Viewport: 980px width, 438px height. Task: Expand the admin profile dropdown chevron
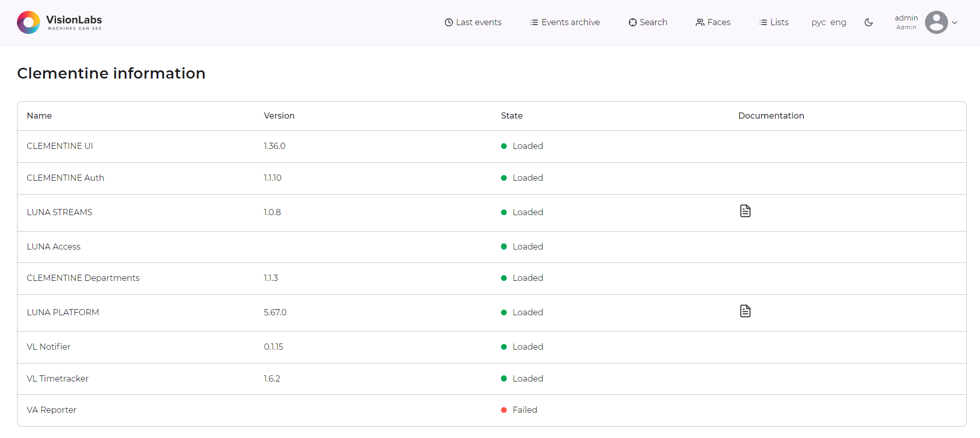tap(954, 23)
